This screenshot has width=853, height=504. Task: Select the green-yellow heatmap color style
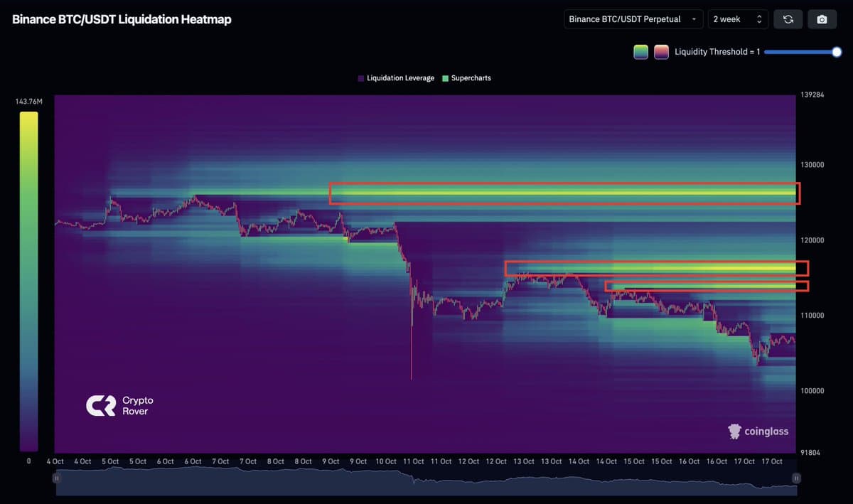point(639,51)
